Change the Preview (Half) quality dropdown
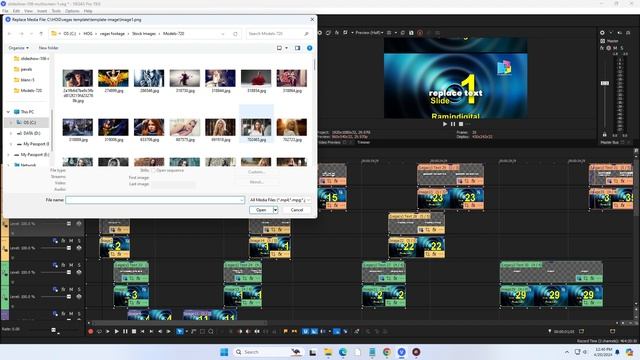 (369, 33)
